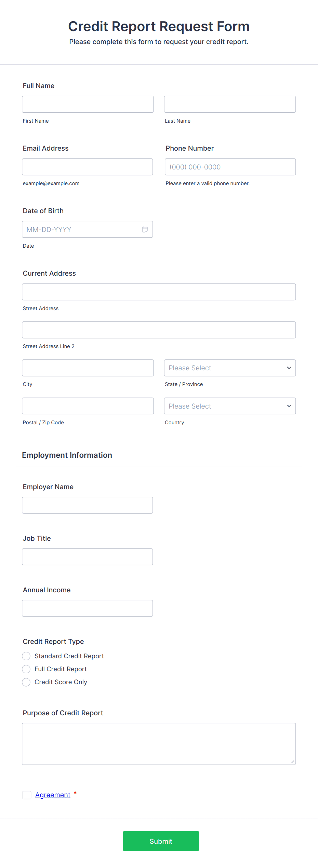This screenshot has width=318, height=868.
Task: Select the Standard Credit Report option
Action: point(26,656)
